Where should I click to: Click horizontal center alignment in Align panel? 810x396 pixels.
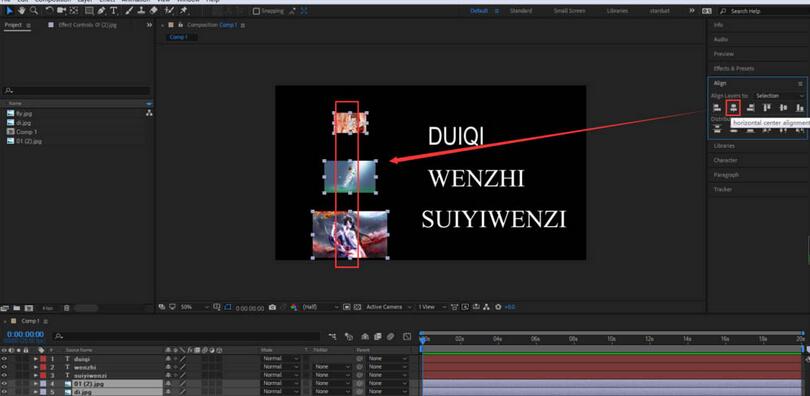coord(733,107)
